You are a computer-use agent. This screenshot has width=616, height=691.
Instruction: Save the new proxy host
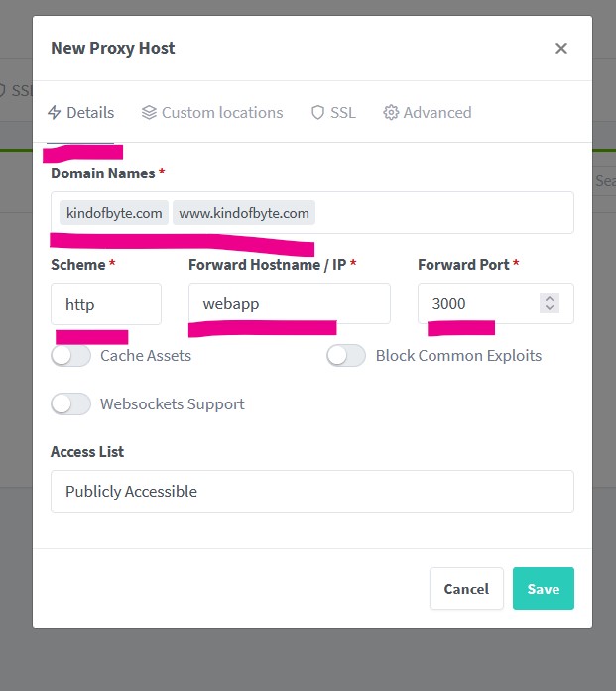click(544, 588)
